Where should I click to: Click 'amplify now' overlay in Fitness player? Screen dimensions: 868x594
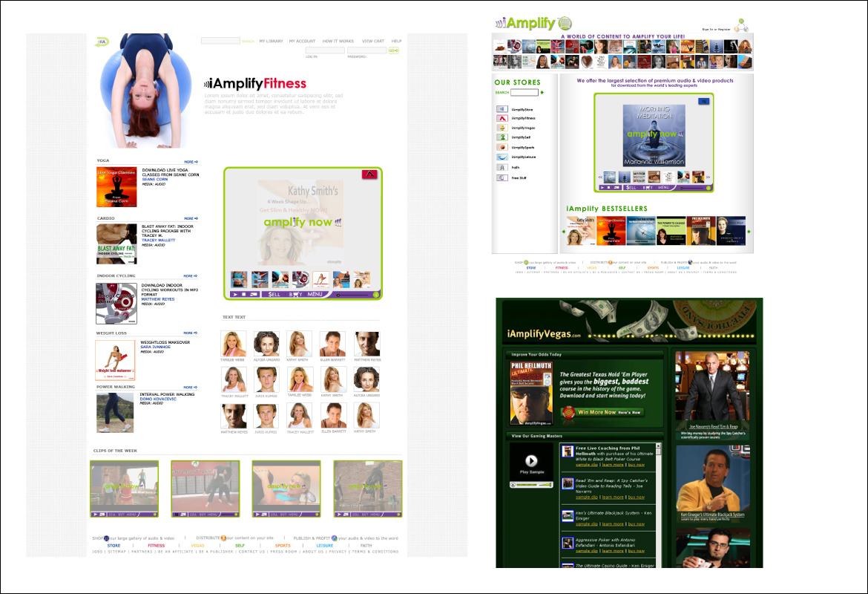(302, 222)
